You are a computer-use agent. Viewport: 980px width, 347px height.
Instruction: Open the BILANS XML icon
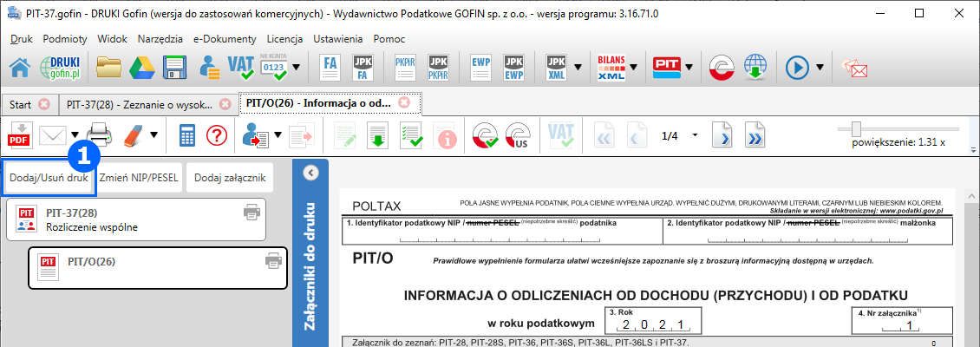tap(611, 67)
